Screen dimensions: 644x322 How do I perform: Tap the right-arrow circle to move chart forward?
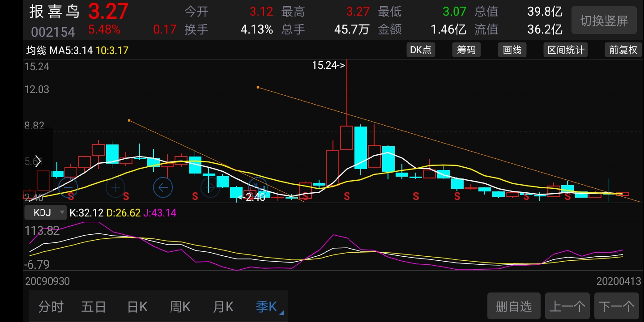click(210, 187)
